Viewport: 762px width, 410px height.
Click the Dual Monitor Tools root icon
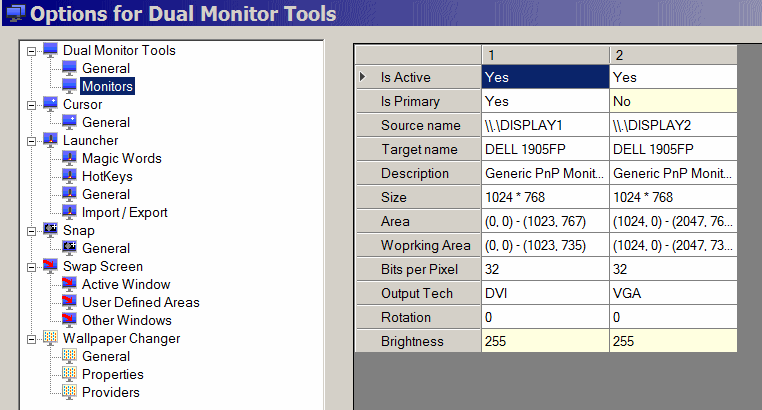tap(51, 50)
